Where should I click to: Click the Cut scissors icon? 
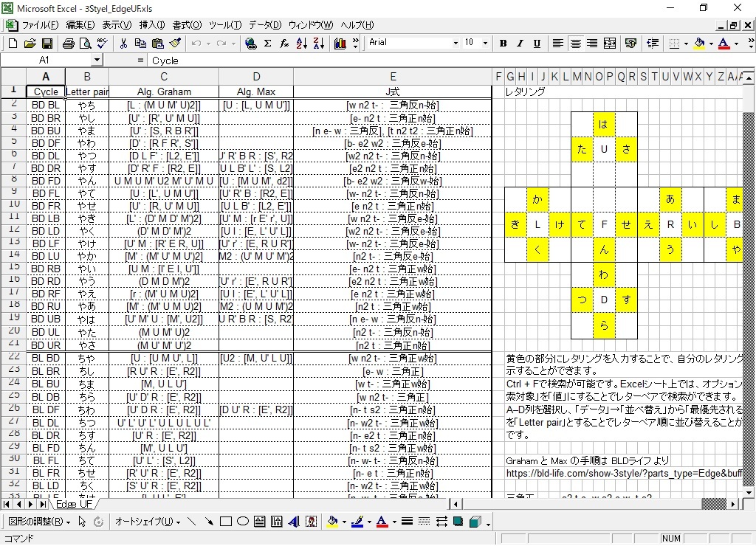coord(123,44)
